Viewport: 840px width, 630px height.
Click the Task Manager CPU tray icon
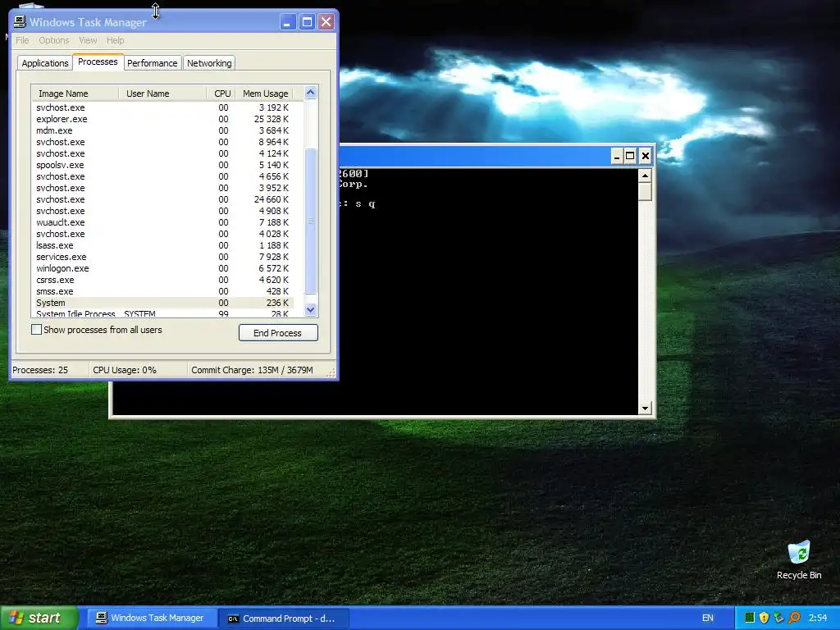[x=750, y=618]
